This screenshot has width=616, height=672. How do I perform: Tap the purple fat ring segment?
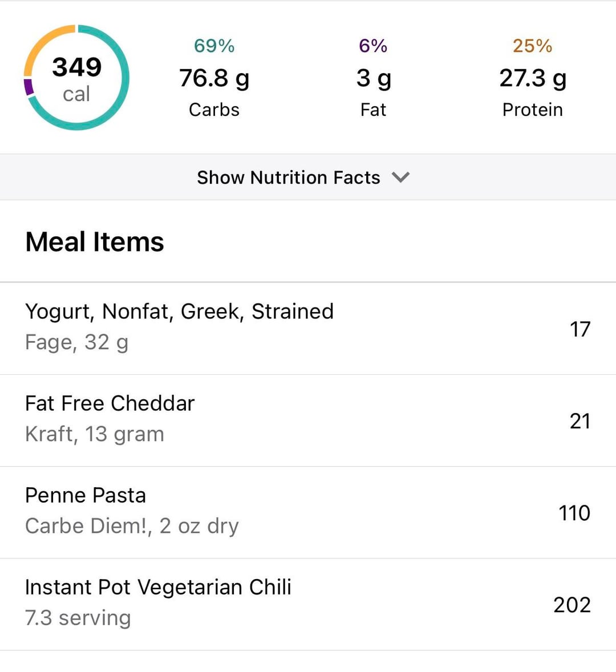click(x=29, y=87)
